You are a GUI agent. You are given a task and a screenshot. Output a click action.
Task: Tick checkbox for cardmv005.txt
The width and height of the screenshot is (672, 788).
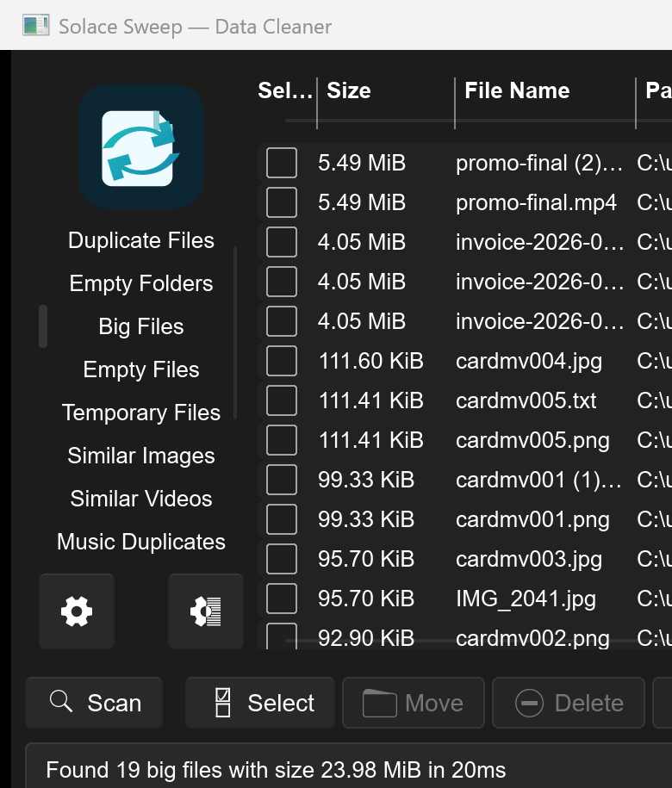pyautogui.click(x=282, y=400)
